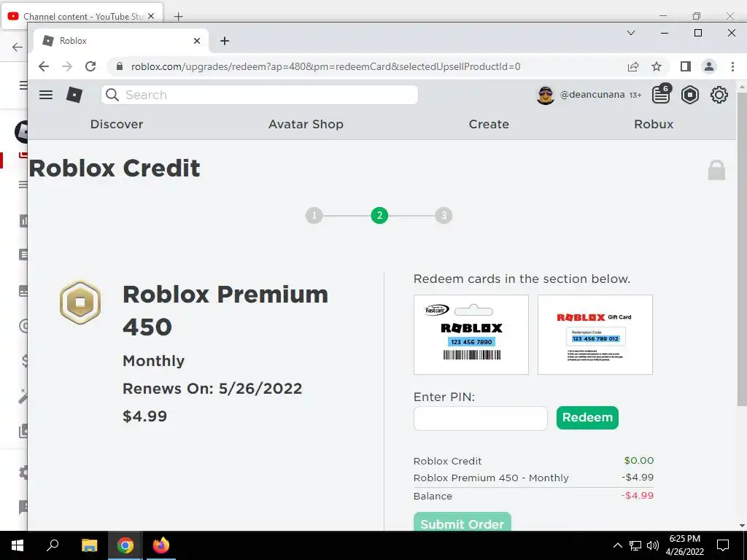This screenshot has width=747, height=560.
Task: Click the page vertical scrollbar thumb
Action: (742, 249)
